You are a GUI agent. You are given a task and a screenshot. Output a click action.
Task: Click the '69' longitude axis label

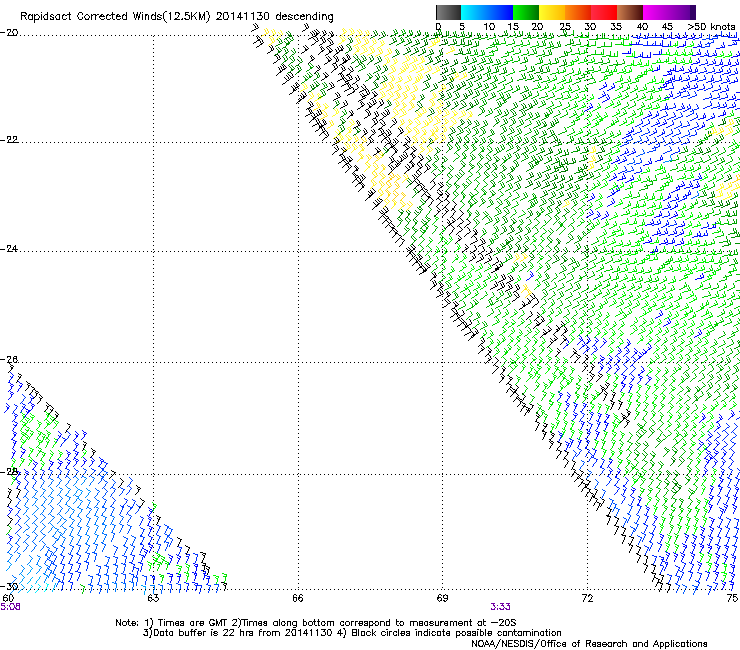(442, 599)
